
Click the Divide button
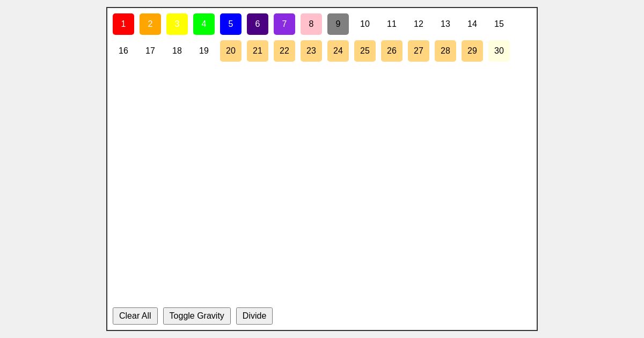[x=254, y=316]
